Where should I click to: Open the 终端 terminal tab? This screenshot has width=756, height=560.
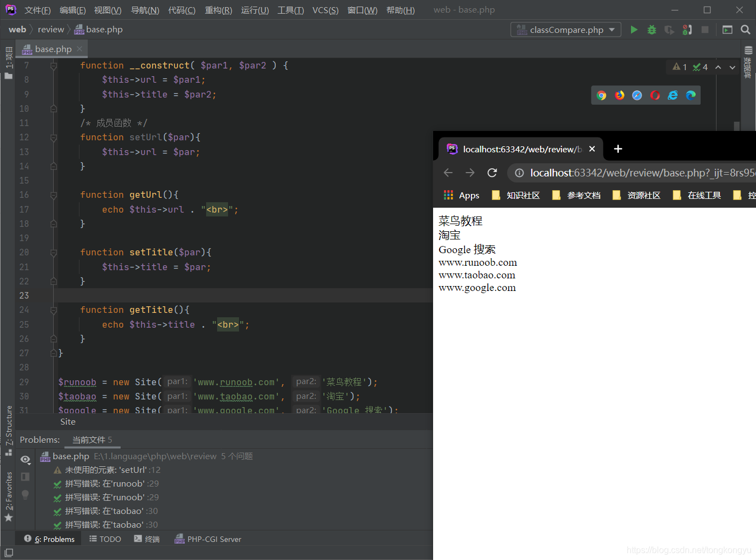point(147,539)
